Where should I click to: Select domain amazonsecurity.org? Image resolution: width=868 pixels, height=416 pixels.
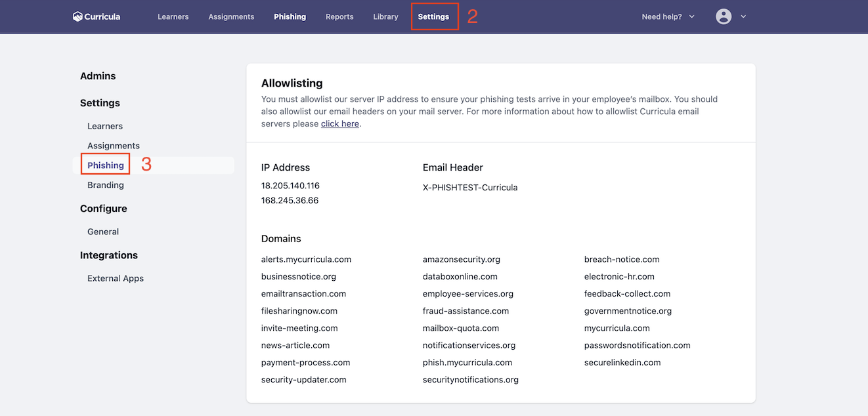pyautogui.click(x=462, y=259)
